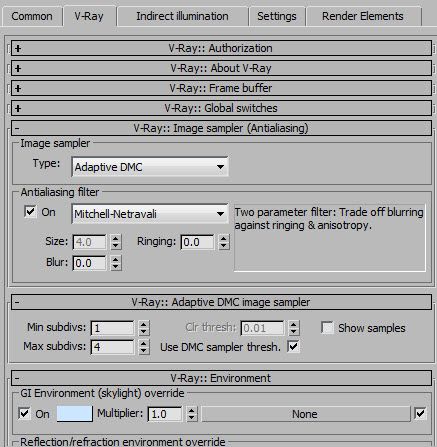Click the Ringing spinner arrows

pyautogui.click(x=224, y=242)
